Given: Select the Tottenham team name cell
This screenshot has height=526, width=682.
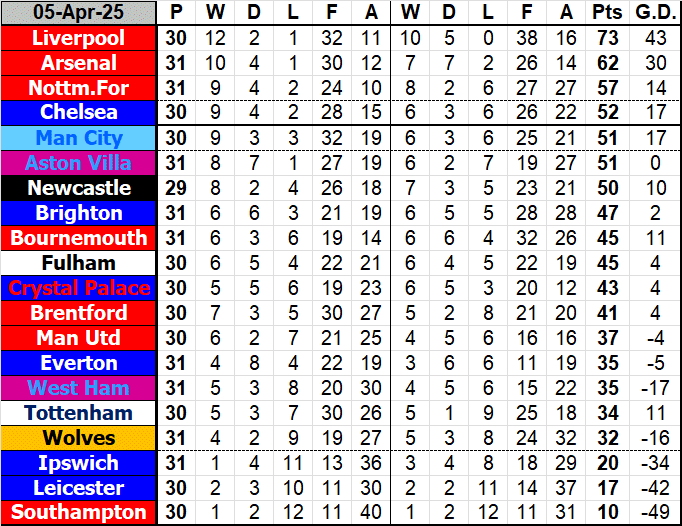Looking at the screenshot, I should click(x=78, y=413).
